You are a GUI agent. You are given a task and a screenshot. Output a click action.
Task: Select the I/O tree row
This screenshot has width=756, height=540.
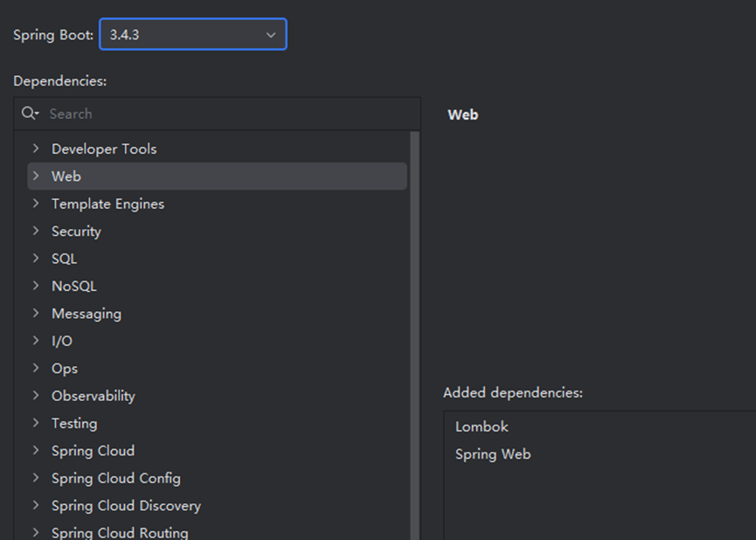217,341
